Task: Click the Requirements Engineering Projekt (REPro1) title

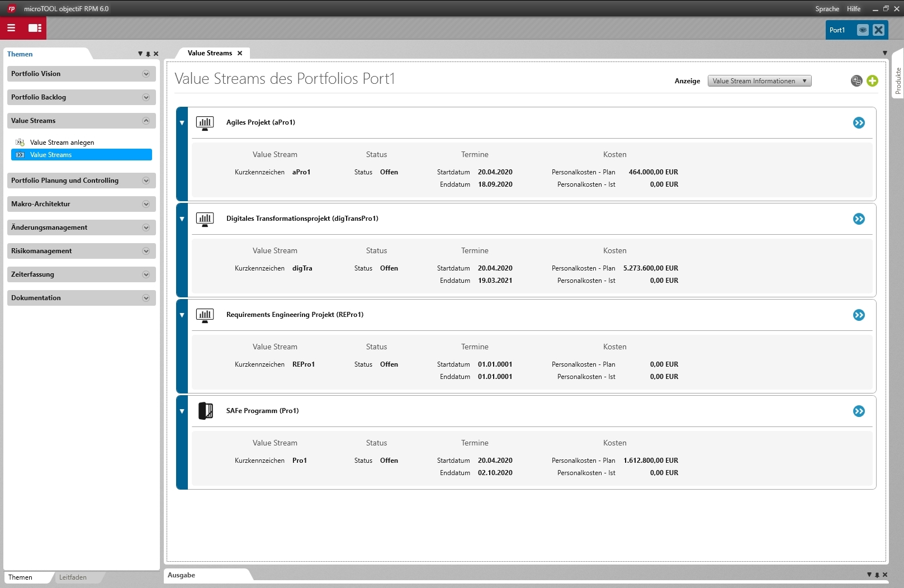Action: point(295,315)
